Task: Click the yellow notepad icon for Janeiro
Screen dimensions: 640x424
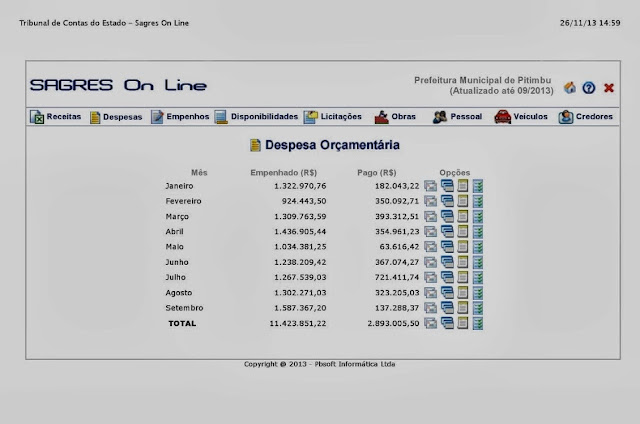Action: coord(462,186)
